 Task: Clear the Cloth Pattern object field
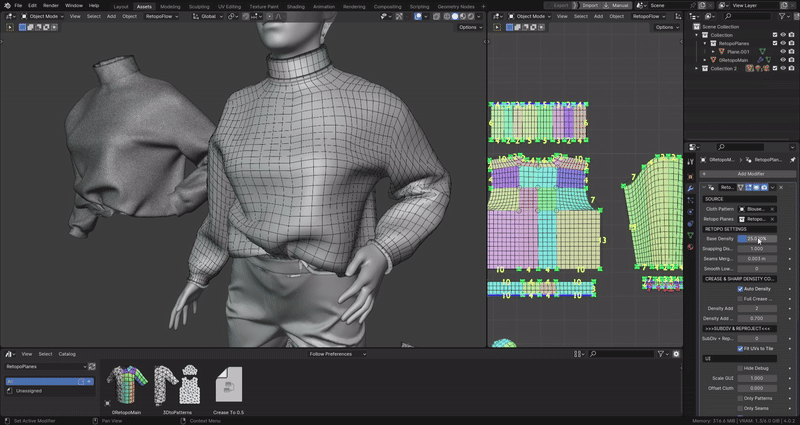(x=772, y=208)
